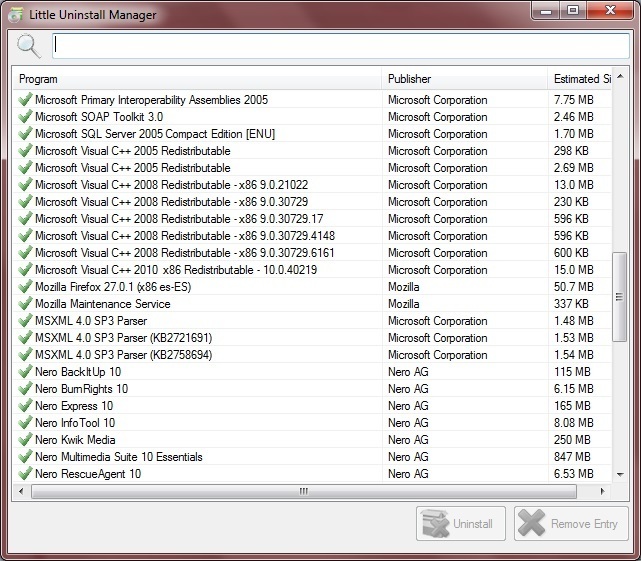
Task: Click the Uninstall button
Action: (461, 523)
